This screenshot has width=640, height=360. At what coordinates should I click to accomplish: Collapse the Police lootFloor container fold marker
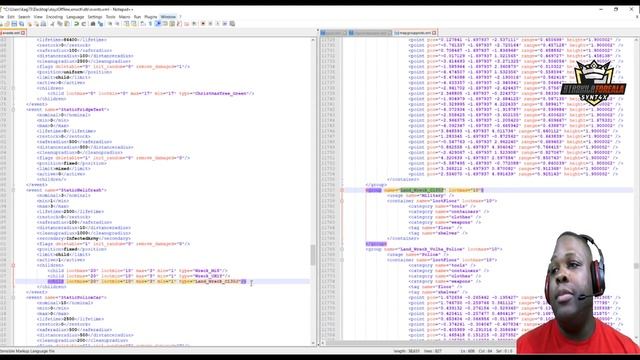tap(342, 260)
